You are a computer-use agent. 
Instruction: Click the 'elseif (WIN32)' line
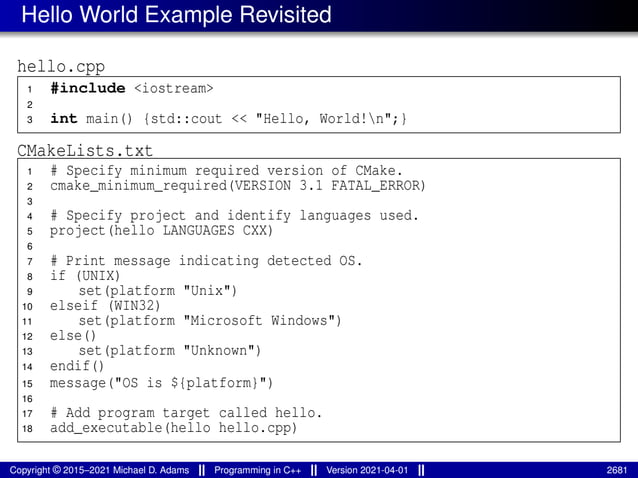pos(105,306)
